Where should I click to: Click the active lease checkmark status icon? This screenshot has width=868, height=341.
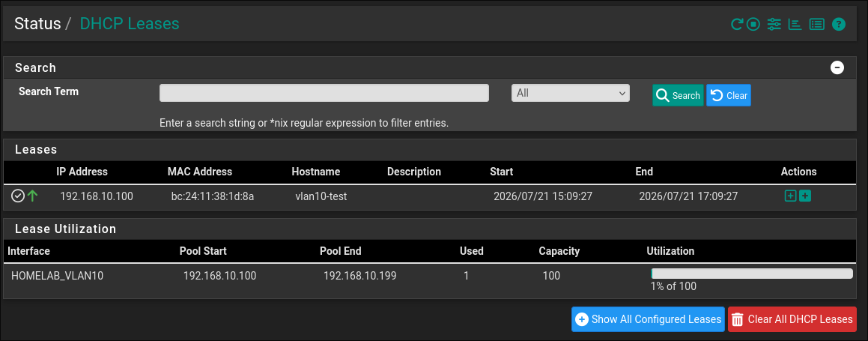[18, 196]
